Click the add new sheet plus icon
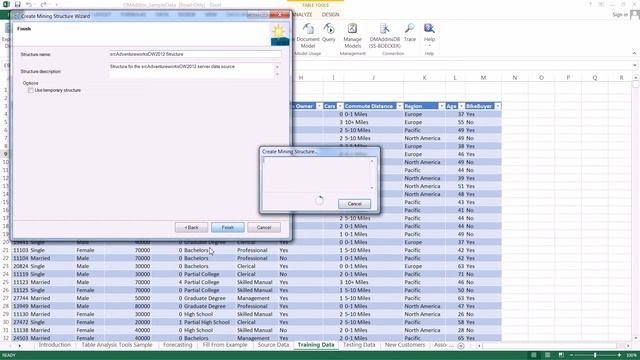The width and height of the screenshot is (640, 360). pos(461,346)
